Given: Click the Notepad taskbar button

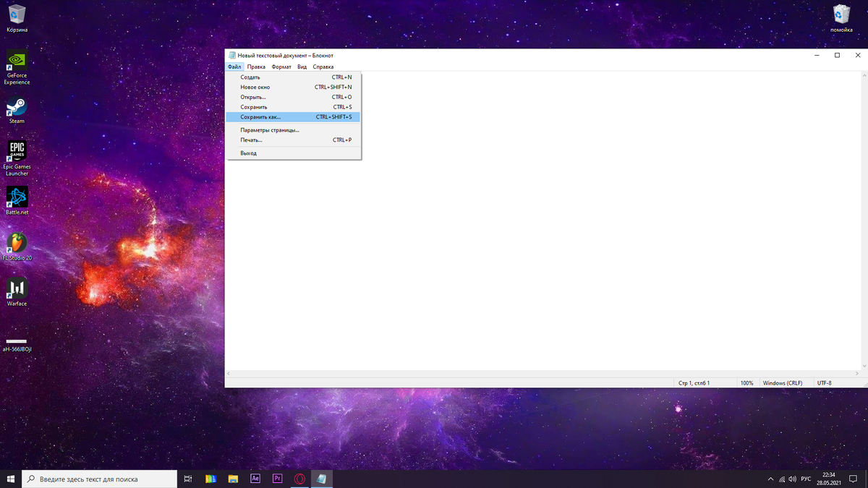Looking at the screenshot, I should [x=322, y=479].
